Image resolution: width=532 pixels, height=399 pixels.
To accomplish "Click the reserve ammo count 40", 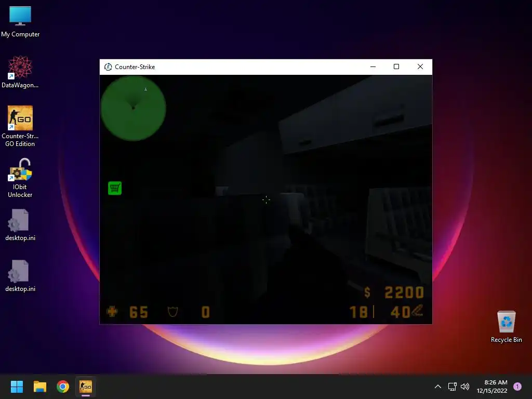I will [x=401, y=312].
